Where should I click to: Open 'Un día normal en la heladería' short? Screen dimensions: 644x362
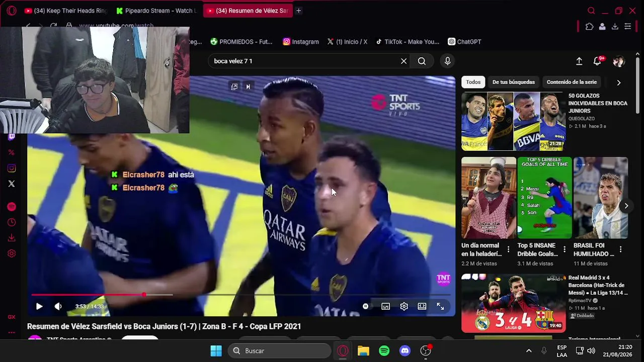tap(489, 198)
